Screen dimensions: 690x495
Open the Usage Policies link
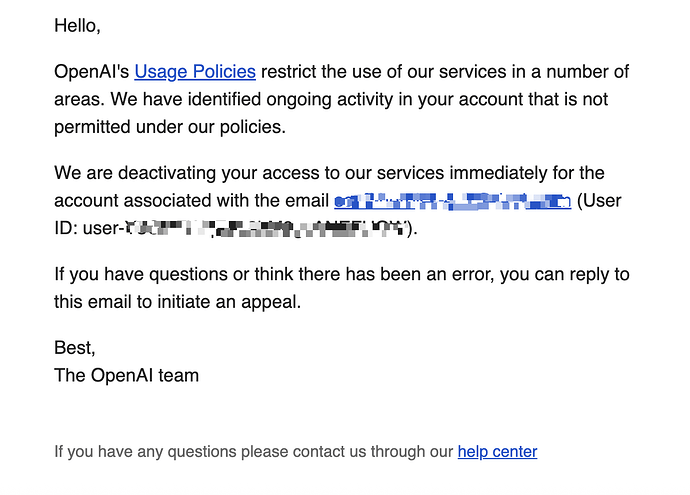point(195,72)
